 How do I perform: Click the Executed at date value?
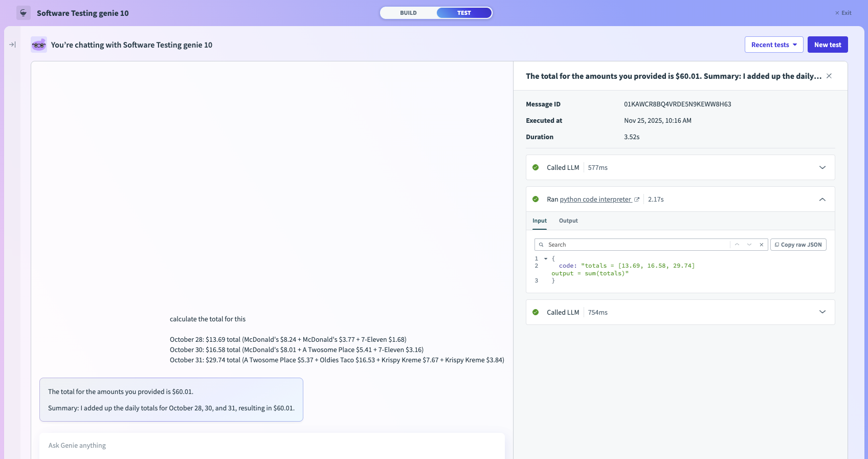[x=658, y=120]
